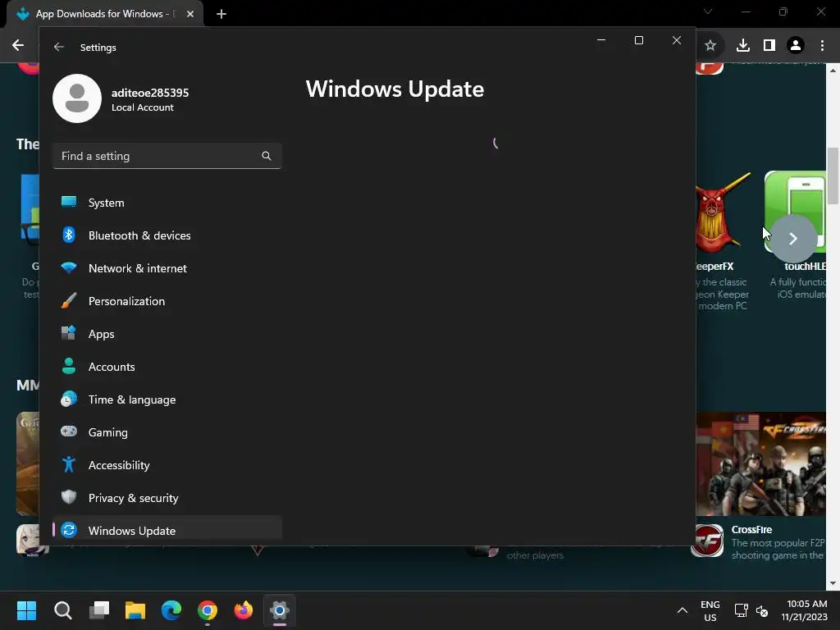The width and height of the screenshot is (840, 630).
Task: Maximize the Settings window
Action: pyautogui.click(x=638, y=40)
